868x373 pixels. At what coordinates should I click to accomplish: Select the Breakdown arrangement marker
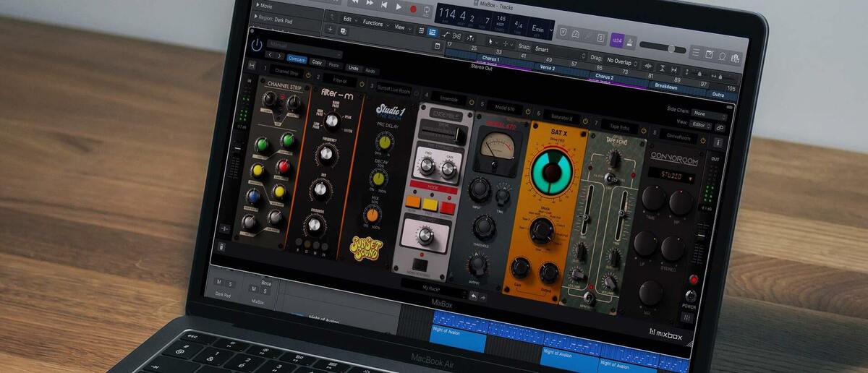666,87
